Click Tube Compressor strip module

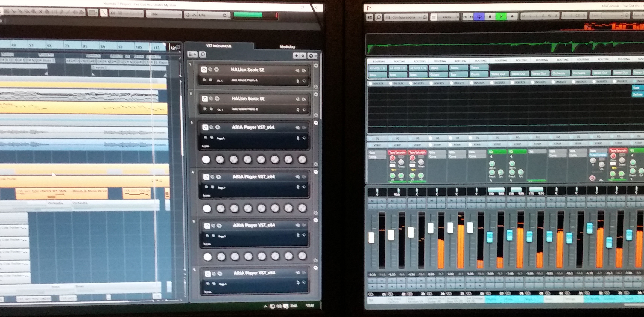tap(598, 155)
